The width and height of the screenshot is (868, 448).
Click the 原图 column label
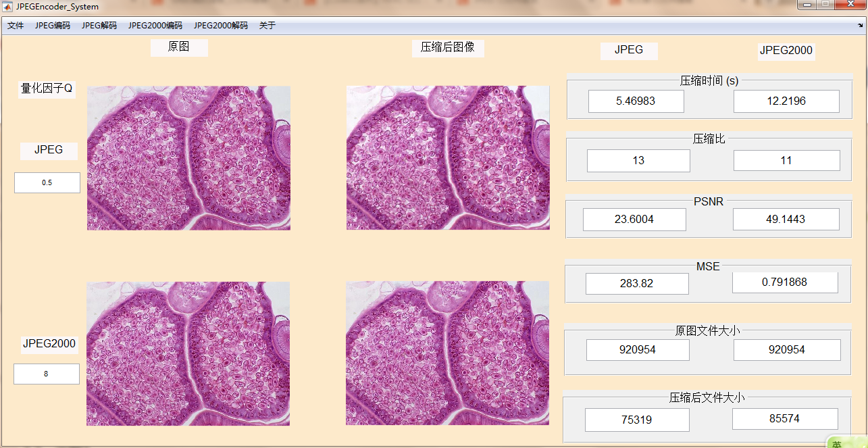pos(179,47)
